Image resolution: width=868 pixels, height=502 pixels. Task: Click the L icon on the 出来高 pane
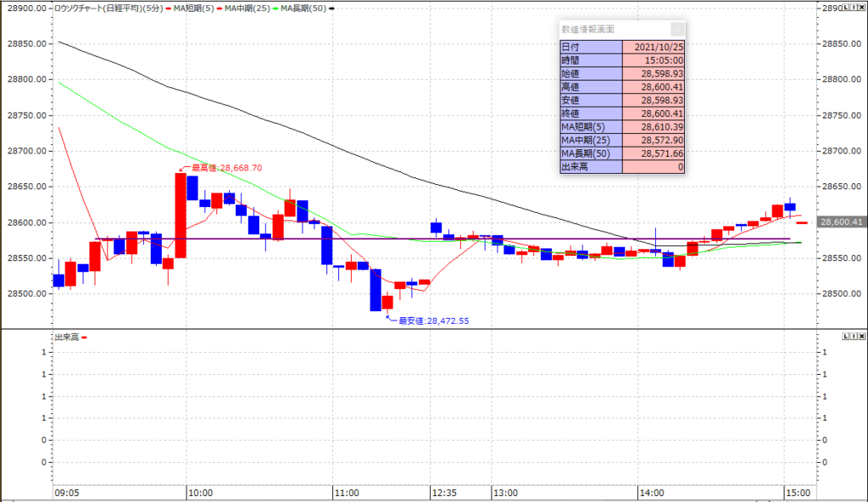pos(845,337)
